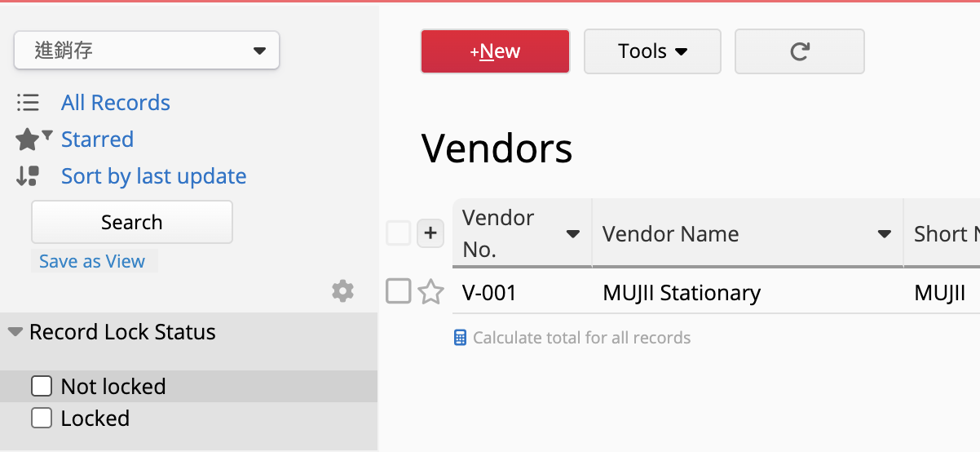
Task: Open the sidebar gear settings
Action: (343, 290)
